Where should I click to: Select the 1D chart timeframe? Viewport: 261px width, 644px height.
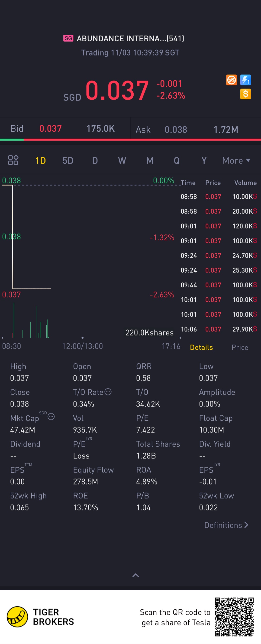(x=40, y=160)
